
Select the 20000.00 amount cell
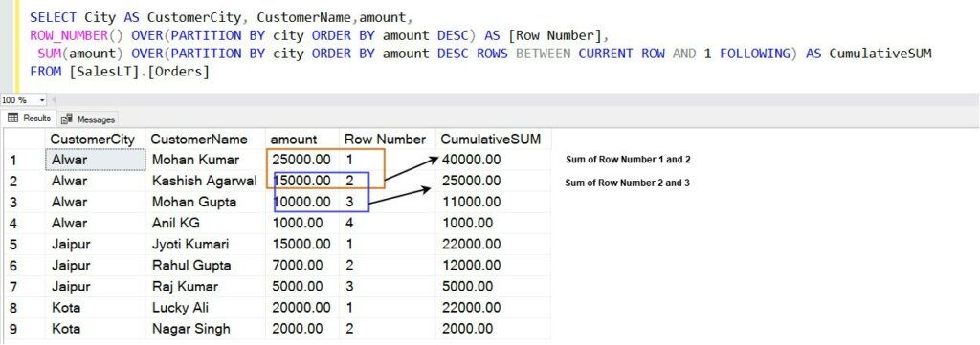coord(301,308)
